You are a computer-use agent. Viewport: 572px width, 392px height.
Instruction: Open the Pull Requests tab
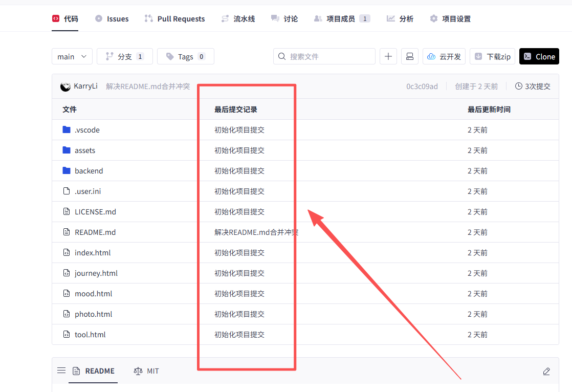175,18
